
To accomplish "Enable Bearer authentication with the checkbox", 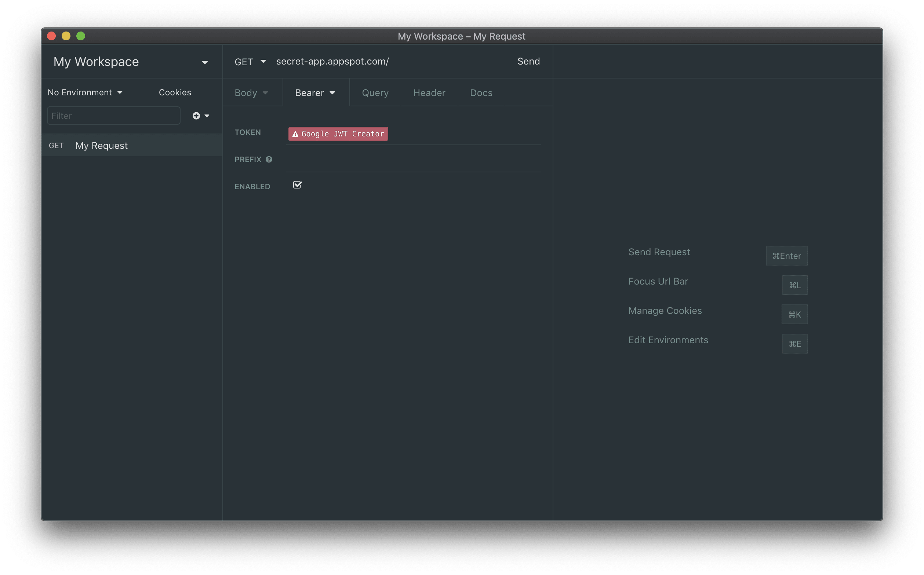I will click(x=297, y=185).
